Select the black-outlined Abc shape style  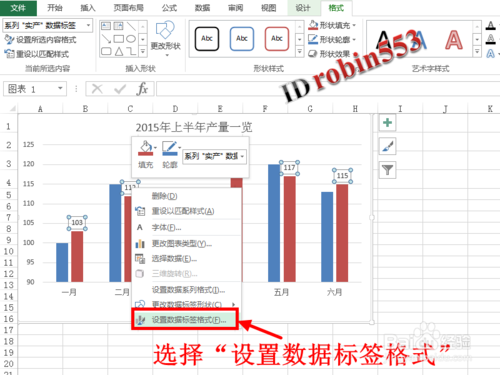pos(207,39)
